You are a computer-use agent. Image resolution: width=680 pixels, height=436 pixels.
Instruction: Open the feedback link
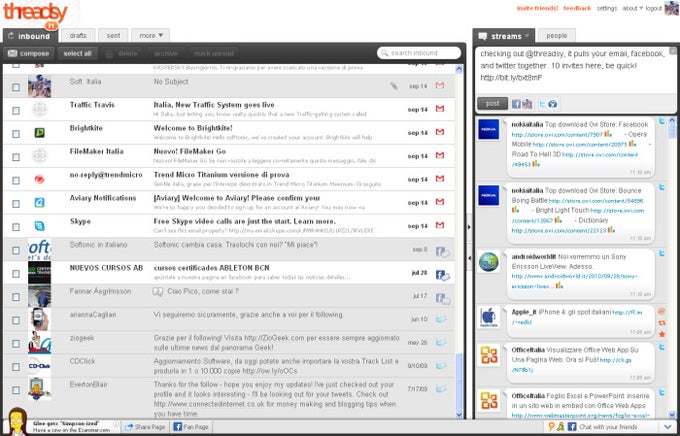click(577, 8)
